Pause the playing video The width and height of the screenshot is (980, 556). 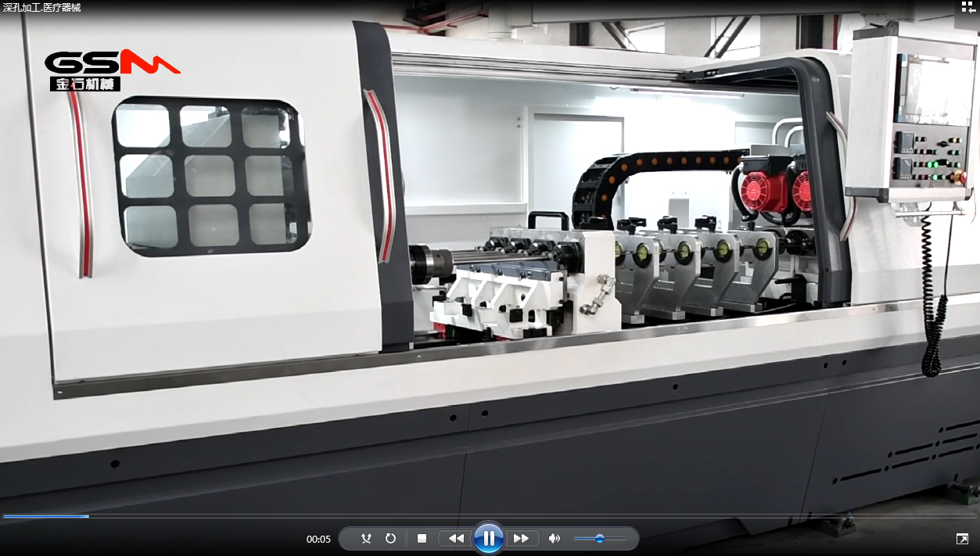tap(489, 538)
